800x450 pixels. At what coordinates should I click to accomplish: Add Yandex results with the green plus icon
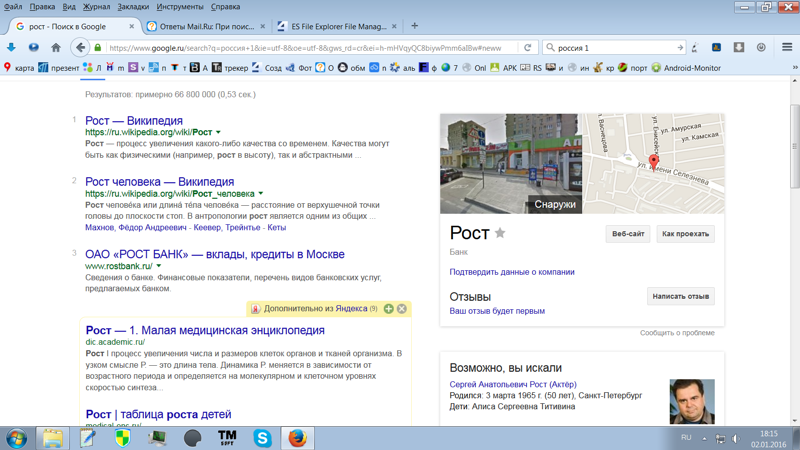389,309
